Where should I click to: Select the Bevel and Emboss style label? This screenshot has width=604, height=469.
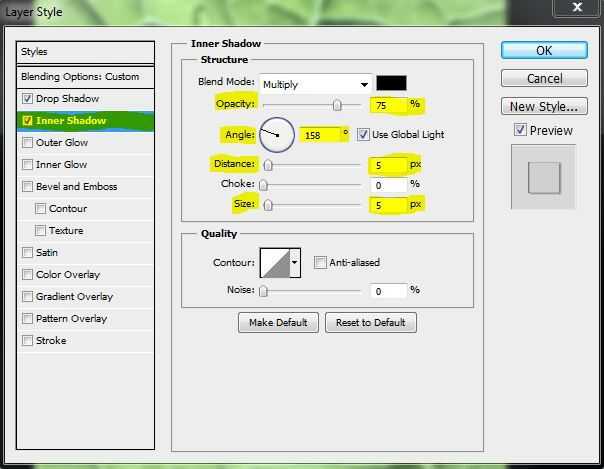(x=76, y=186)
